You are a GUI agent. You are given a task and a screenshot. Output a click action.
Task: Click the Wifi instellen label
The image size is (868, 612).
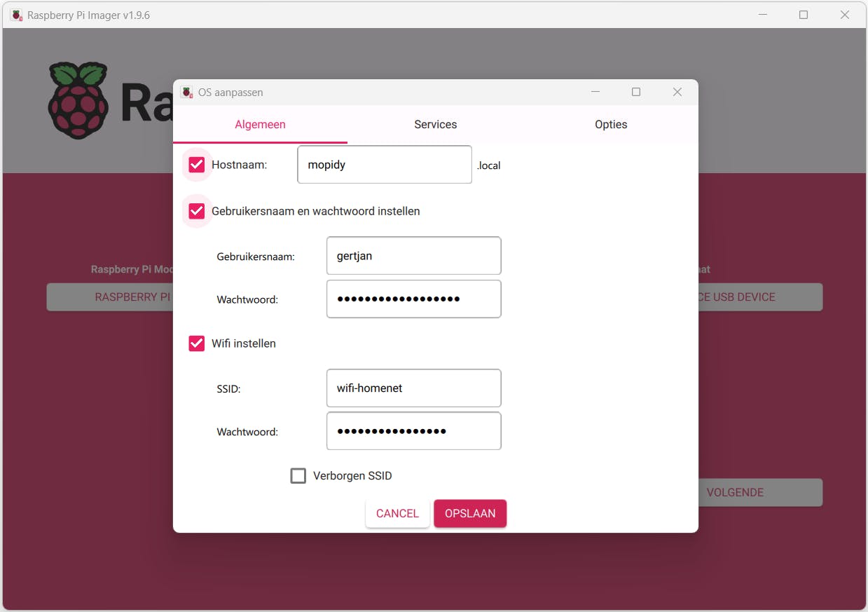[x=244, y=344]
